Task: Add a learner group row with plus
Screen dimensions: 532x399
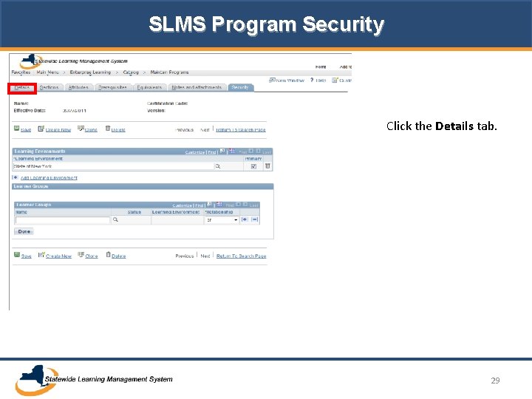Action: coord(245,219)
